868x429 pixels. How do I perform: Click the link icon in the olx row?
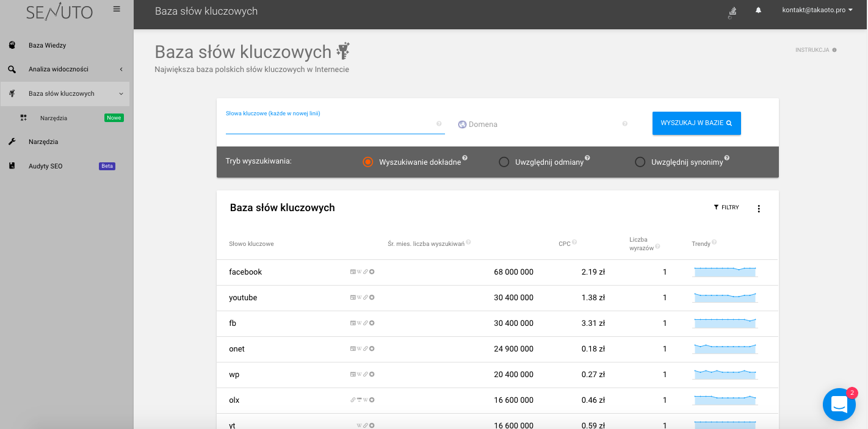tap(353, 400)
